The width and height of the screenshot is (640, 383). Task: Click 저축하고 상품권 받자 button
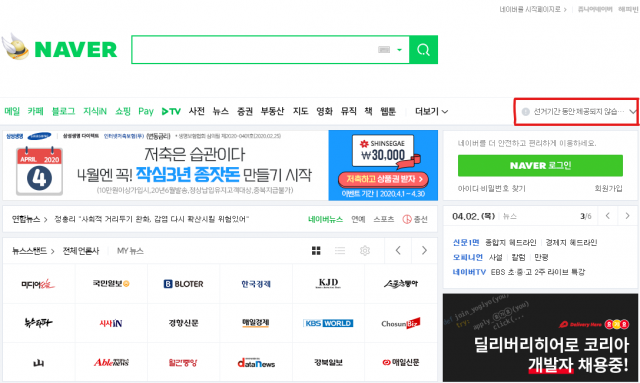tap(383, 179)
